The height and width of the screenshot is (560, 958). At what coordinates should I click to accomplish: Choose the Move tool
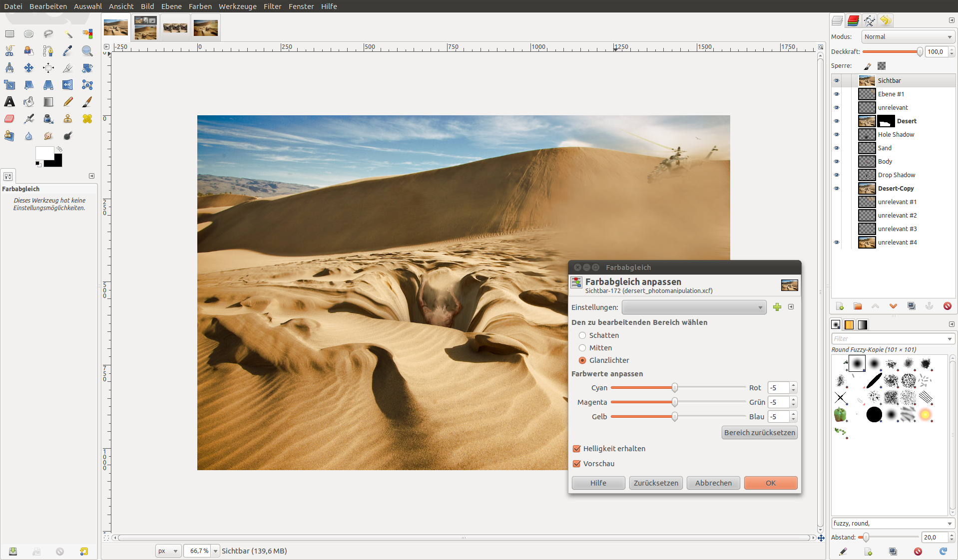(29, 68)
